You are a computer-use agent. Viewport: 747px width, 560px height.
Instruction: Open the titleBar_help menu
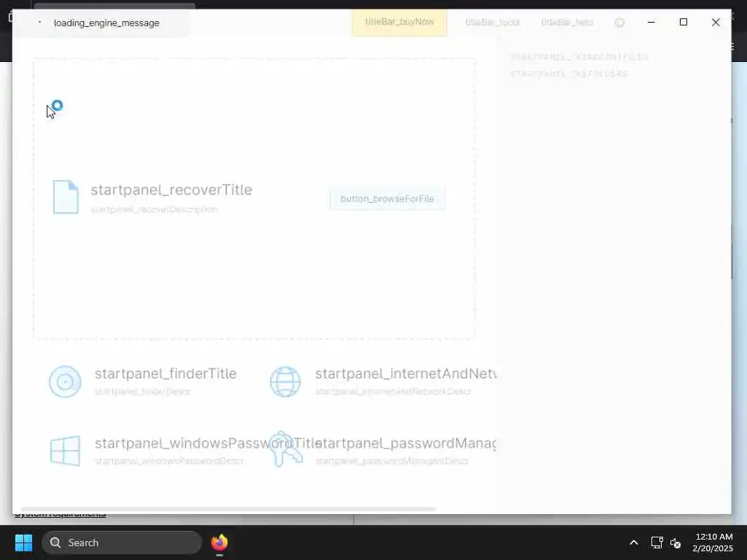point(567,23)
